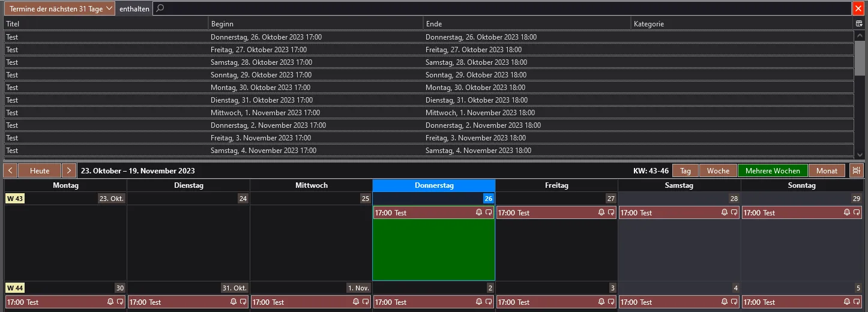Image resolution: width=868 pixels, height=312 pixels.
Task: Click inside the search text field
Action: tap(502, 8)
